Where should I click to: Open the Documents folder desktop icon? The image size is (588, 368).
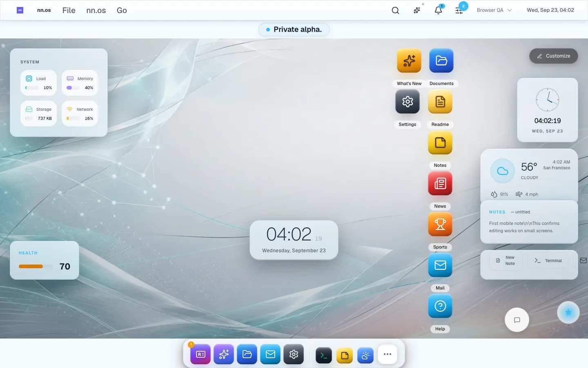441,61
